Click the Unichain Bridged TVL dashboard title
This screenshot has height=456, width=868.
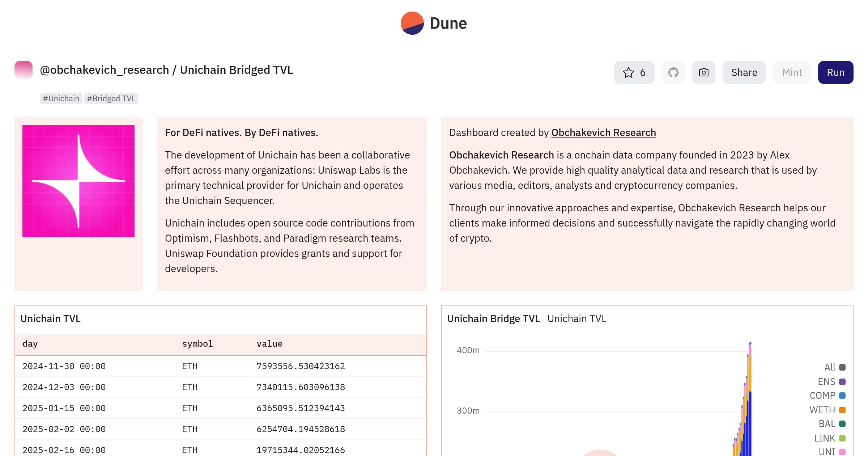point(236,70)
